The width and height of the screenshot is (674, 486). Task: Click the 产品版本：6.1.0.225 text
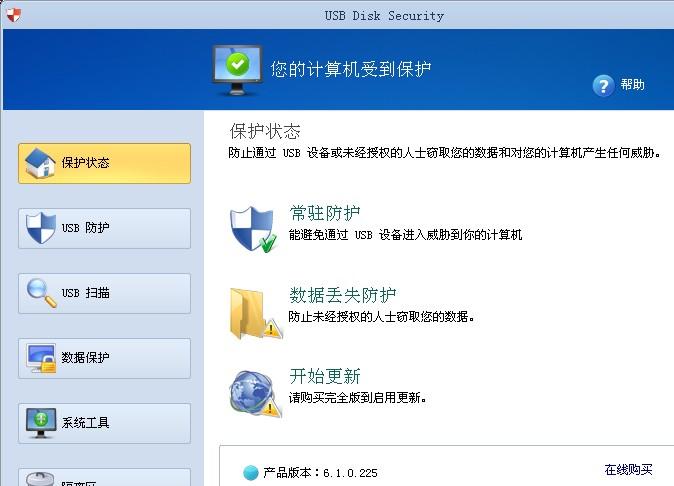coord(320,473)
